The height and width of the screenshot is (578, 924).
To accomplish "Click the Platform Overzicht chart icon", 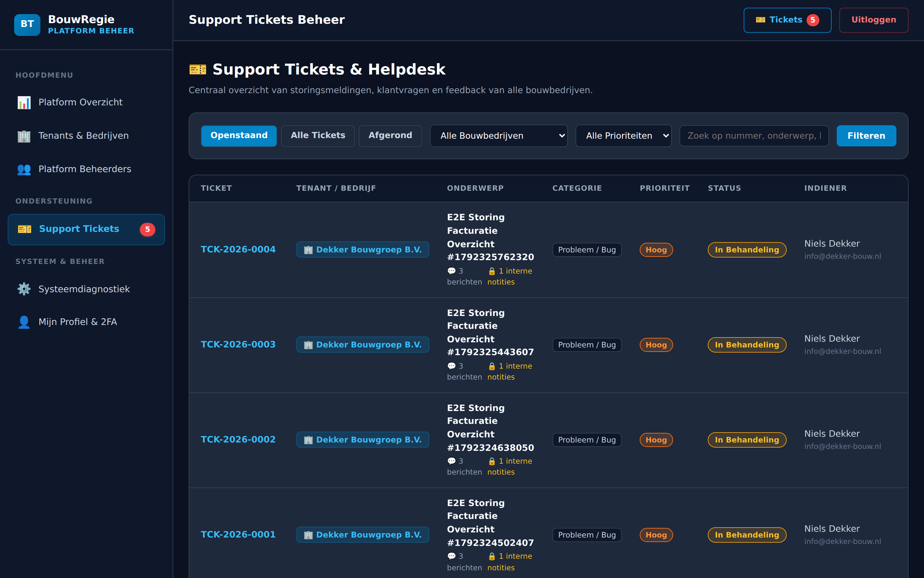I will click(x=24, y=102).
